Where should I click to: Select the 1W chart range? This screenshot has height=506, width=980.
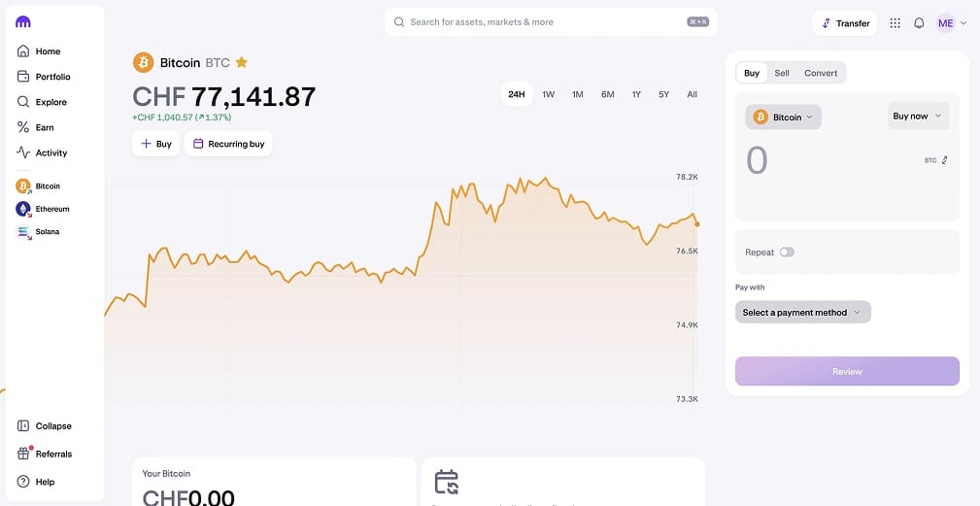click(x=548, y=94)
